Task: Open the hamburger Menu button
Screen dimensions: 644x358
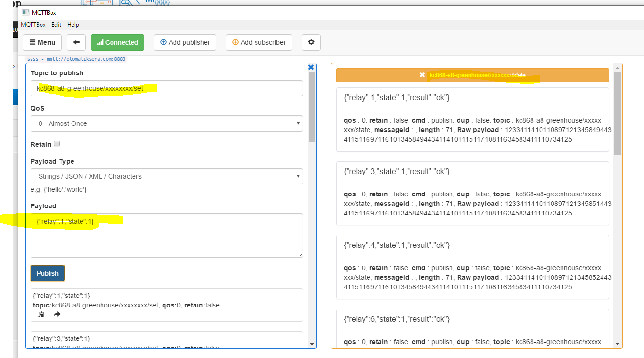Action: pyautogui.click(x=42, y=42)
